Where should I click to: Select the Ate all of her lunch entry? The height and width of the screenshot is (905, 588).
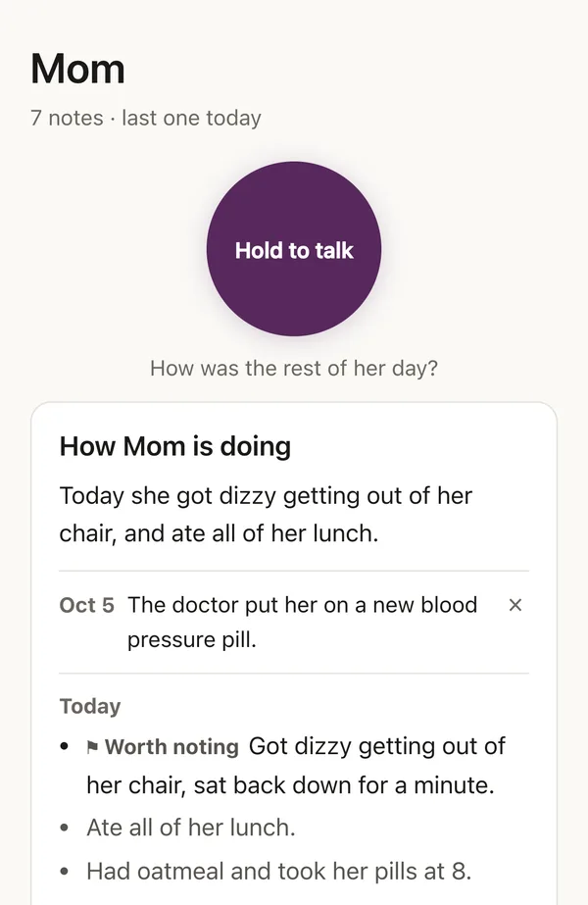[x=191, y=828]
